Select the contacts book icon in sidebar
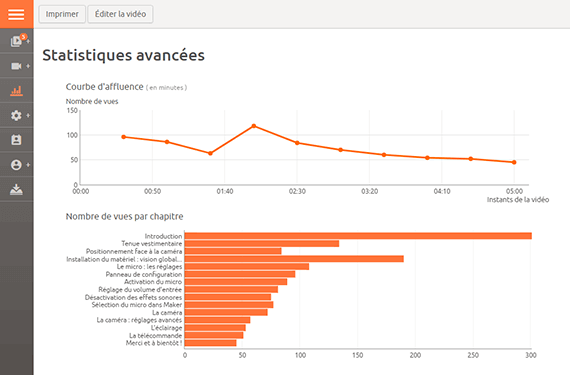 tap(16, 140)
